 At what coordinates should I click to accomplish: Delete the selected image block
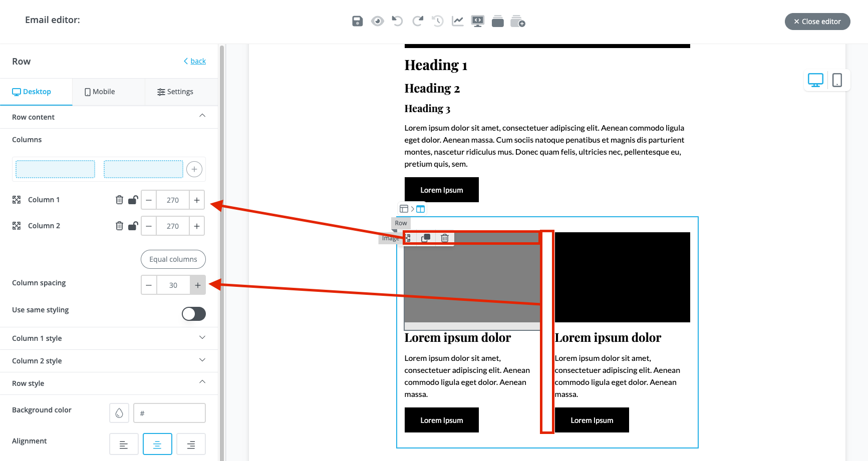[x=445, y=238]
